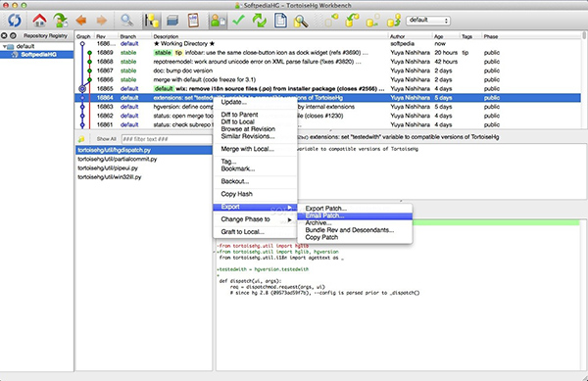Image resolution: width=588 pixels, height=381 pixels.
Task: Click the outgoing changesets icon
Action: pyautogui.click(x=372, y=21)
